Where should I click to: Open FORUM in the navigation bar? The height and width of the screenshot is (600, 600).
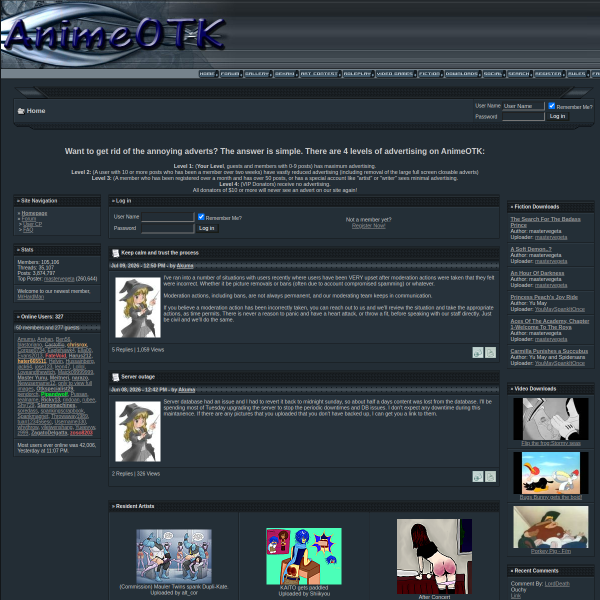[x=231, y=74]
